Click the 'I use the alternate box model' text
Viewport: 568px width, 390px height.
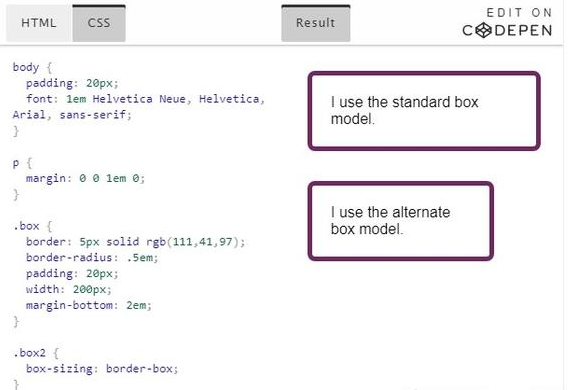(x=390, y=221)
